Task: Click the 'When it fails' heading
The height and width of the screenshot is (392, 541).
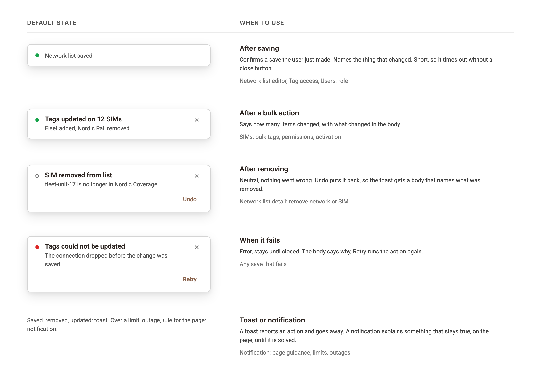Action: 260,240
